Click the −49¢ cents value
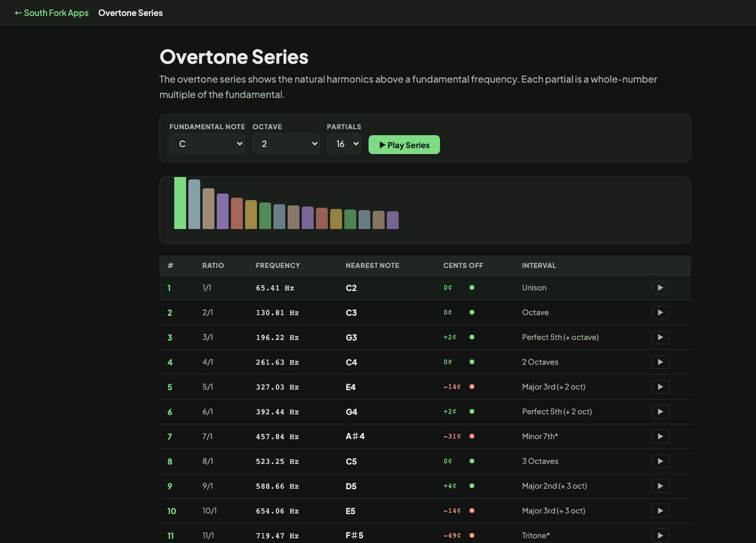The height and width of the screenshot is (543, 756). [452, 535]
